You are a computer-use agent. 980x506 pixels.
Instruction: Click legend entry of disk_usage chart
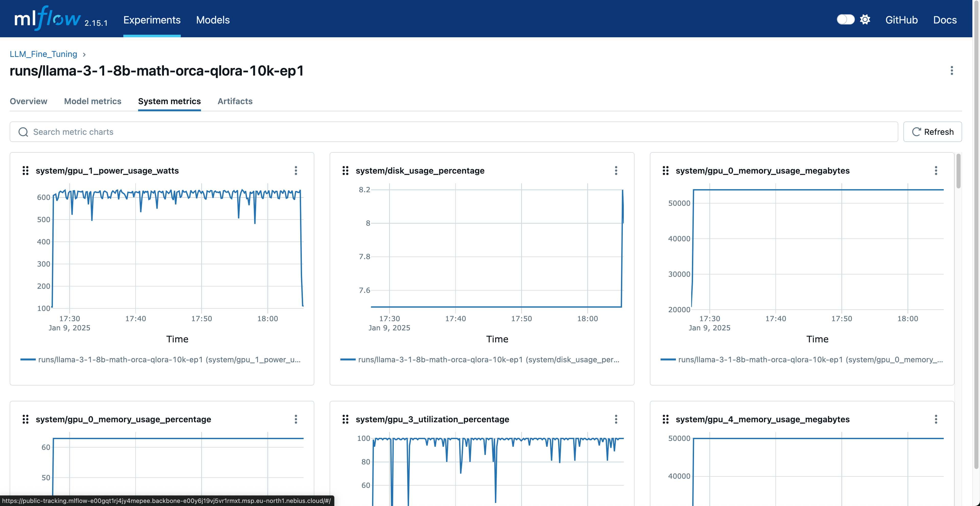pyautogui.click(x=480, y=359)
